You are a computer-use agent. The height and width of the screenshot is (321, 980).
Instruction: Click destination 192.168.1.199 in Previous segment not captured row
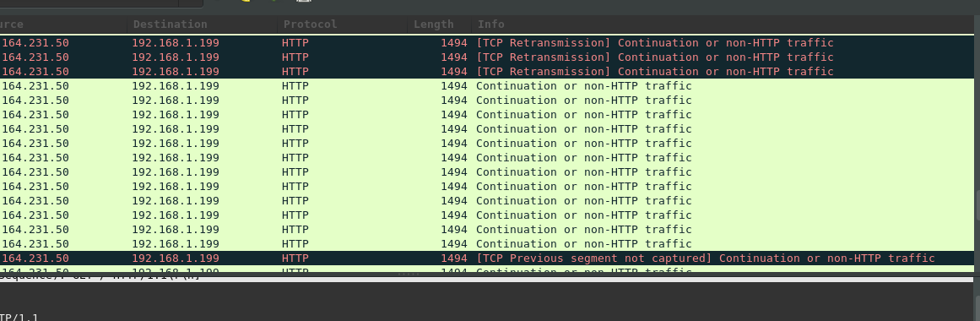point(176,258)
